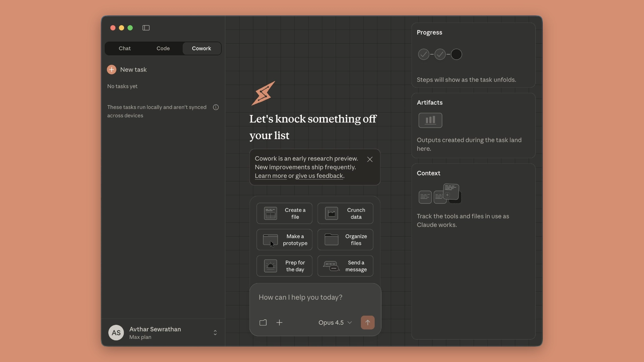
Task: Select the Cowork tab
Action: 201,48
